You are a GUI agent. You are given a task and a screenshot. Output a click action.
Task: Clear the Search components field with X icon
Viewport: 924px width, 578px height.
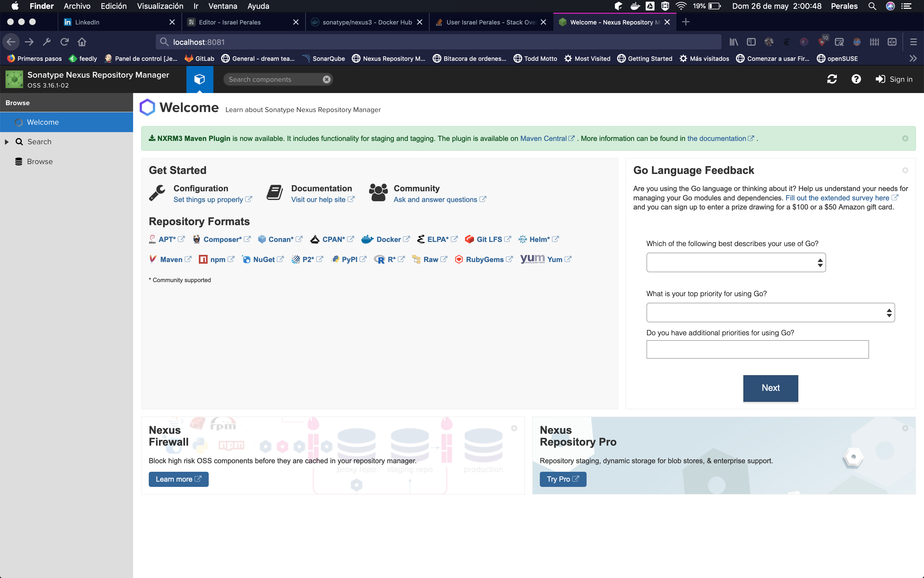pyautogui.click(x=326, y=80)
